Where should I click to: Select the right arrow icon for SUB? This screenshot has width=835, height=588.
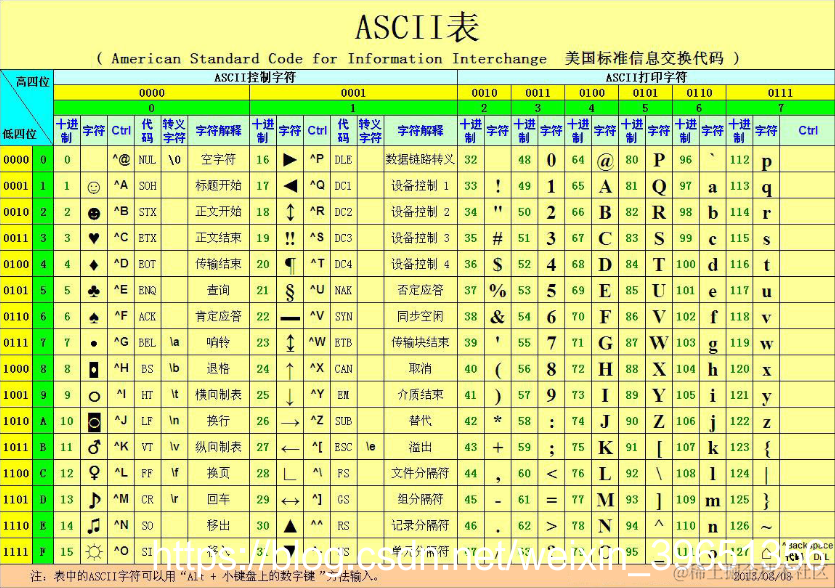(x=287, y=425)
